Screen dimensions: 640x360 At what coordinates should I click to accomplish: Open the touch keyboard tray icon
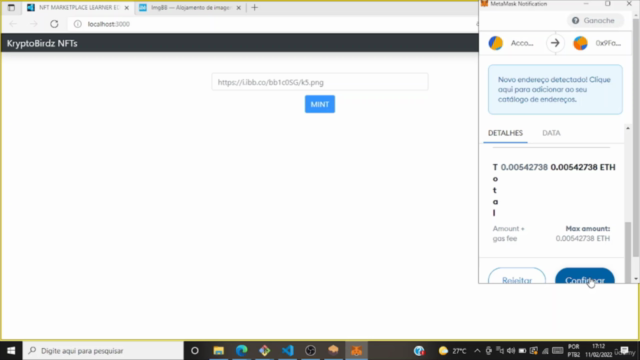tap(558, 351)
